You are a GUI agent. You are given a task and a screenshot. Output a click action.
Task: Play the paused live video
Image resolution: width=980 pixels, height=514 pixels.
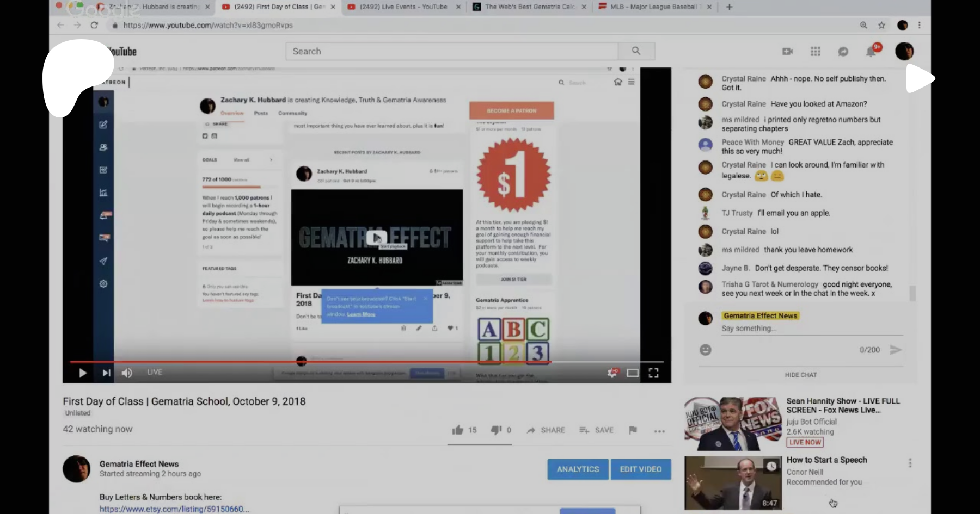[x=83, y=373]
